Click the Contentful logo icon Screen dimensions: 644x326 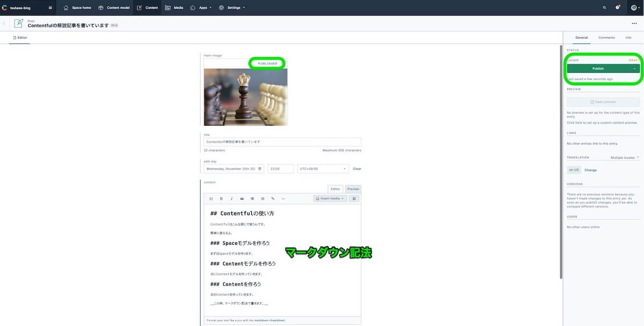tap(4, 8)
